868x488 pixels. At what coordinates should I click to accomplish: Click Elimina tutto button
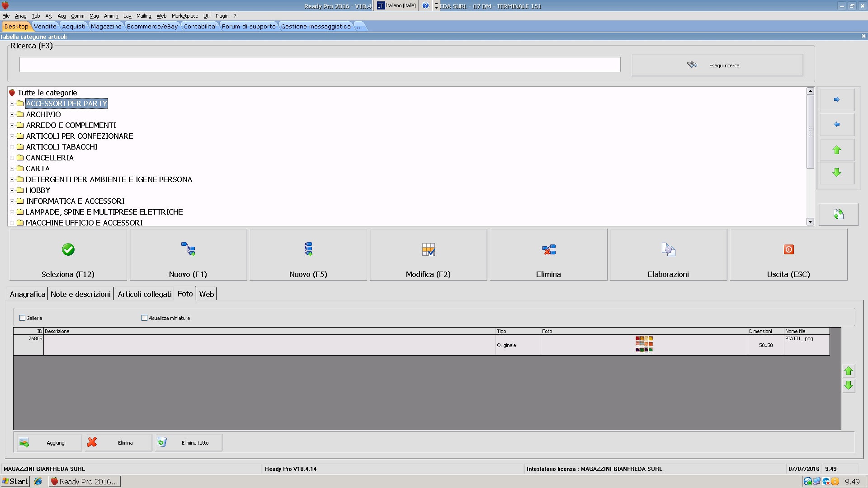pyautogui.click(x=189, y=443)
